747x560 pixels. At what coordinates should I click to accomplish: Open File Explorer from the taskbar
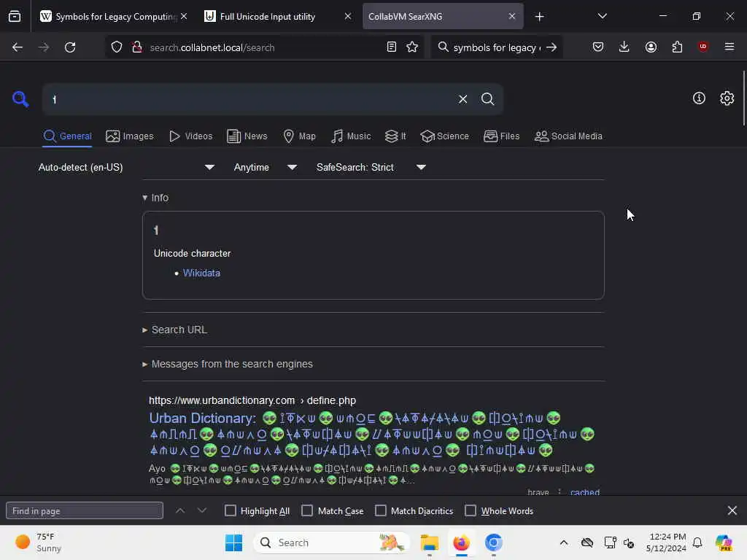pos(429,542)
